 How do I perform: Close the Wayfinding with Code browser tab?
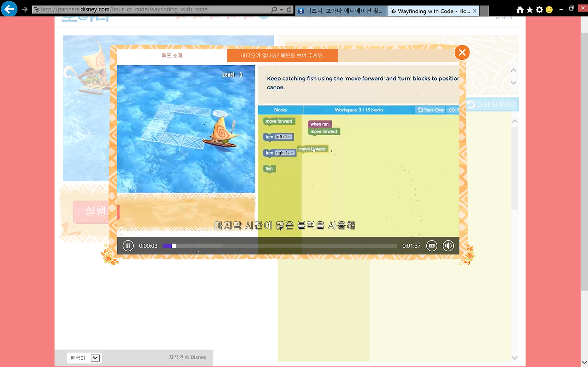click(x=475, y=11)
